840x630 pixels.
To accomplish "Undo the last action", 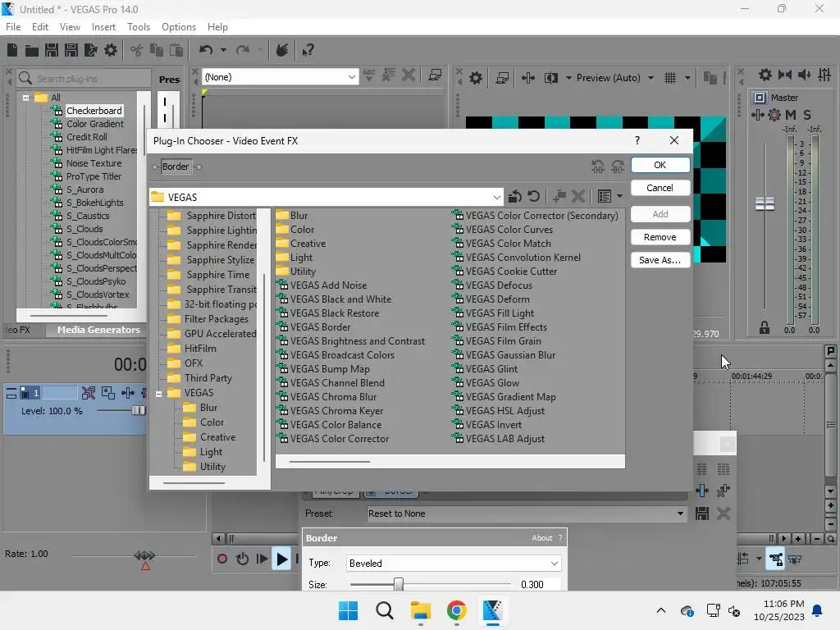I will point(206,50).
